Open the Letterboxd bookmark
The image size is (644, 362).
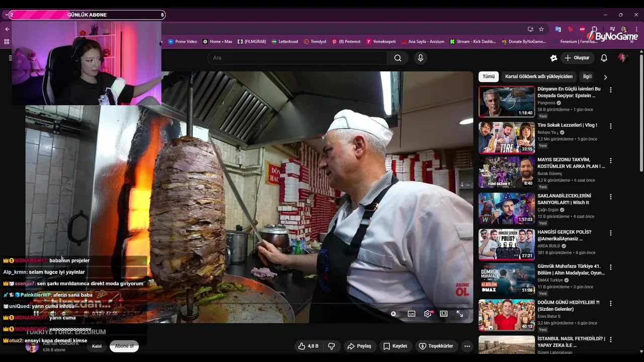point(284,42)
